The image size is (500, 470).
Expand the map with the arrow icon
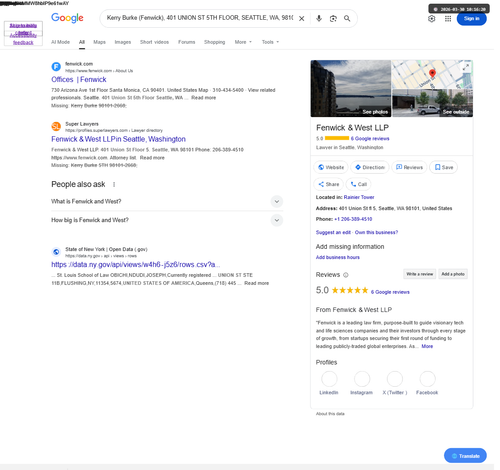click(x=466, y=67)
